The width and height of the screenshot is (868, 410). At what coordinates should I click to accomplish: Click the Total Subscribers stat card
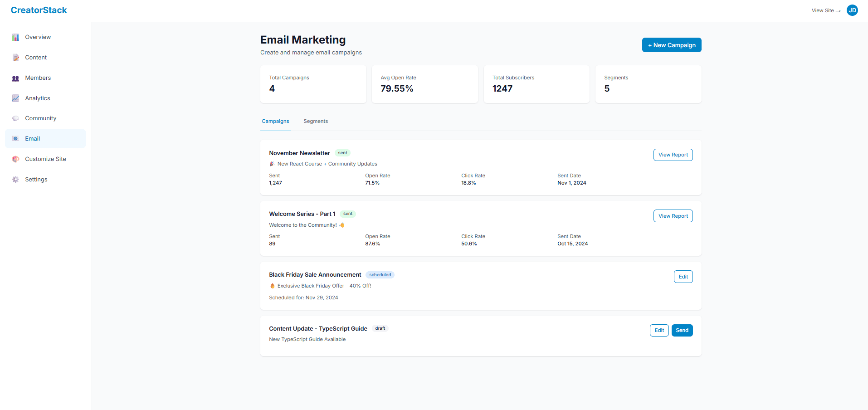tap(536, 84)
